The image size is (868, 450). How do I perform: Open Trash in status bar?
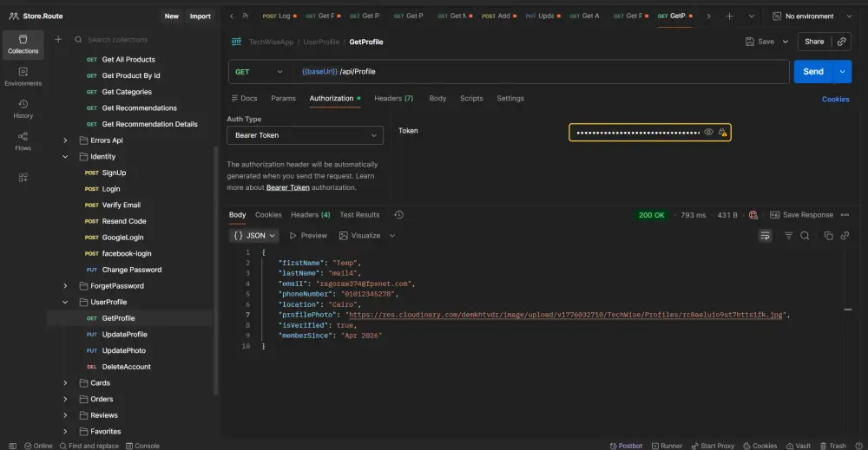[x=832, y=446]
